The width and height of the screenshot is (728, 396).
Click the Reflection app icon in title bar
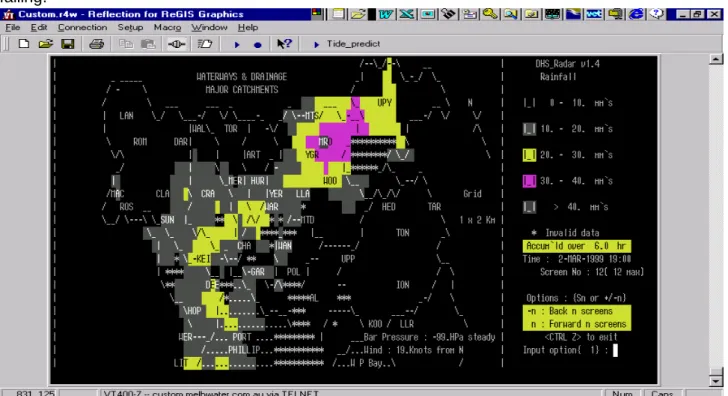point(8,14)
